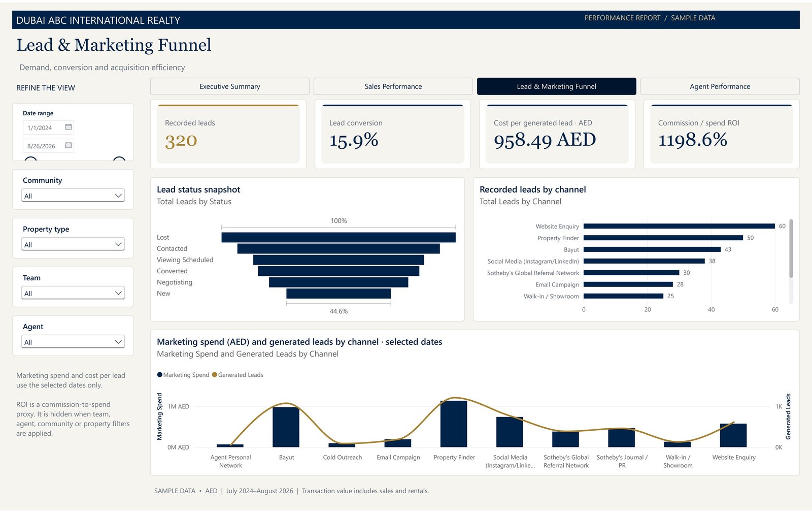
Task: Click the Agent Personal Network axis label
Action: coord(231,461)
